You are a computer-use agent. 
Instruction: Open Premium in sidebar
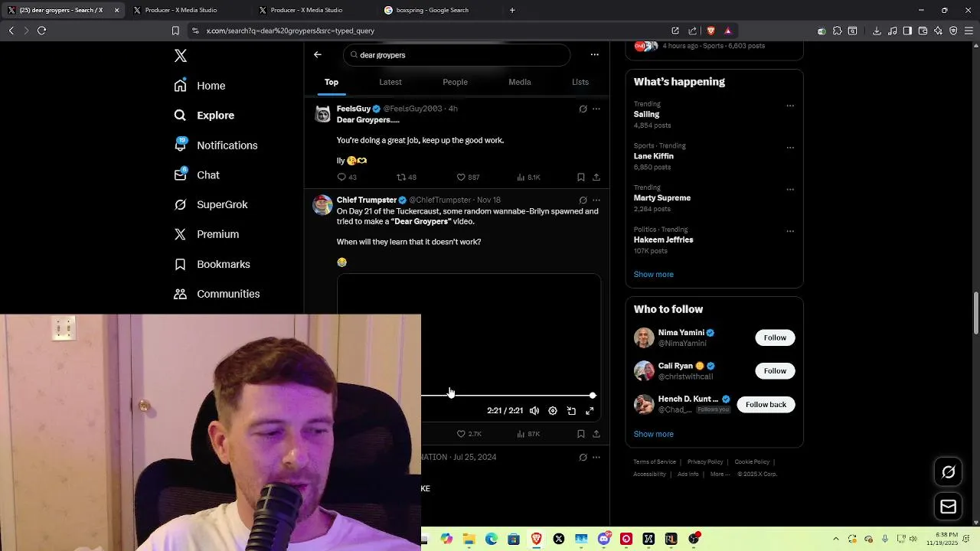click(207, 234)
